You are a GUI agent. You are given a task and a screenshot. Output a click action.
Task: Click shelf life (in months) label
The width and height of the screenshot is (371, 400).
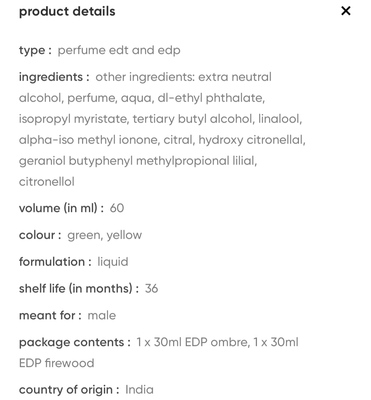click(x=79, y=288)
